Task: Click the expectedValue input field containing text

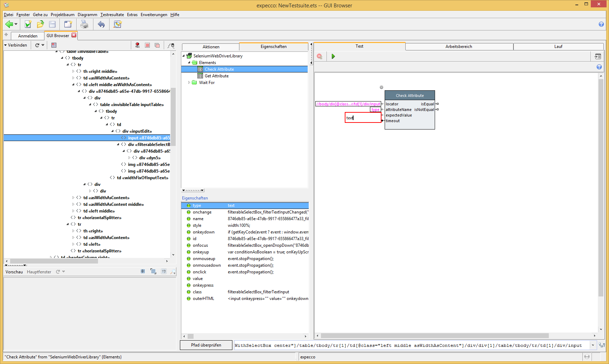Action: point(363,118)
